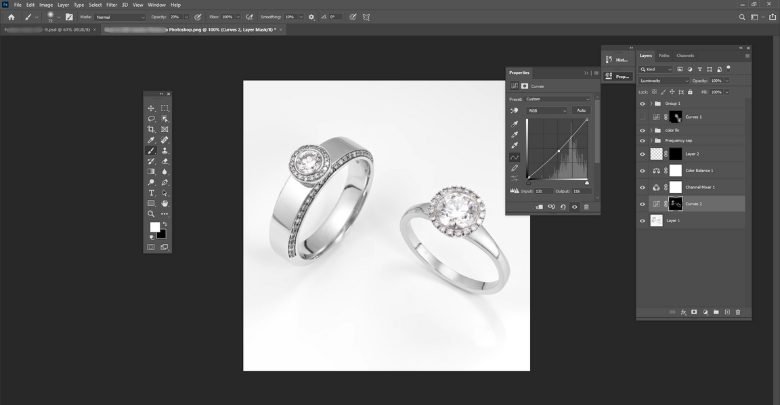Click the Home icon in options bar
Viewport: 780px width, 405px height.
click(11, 17)
